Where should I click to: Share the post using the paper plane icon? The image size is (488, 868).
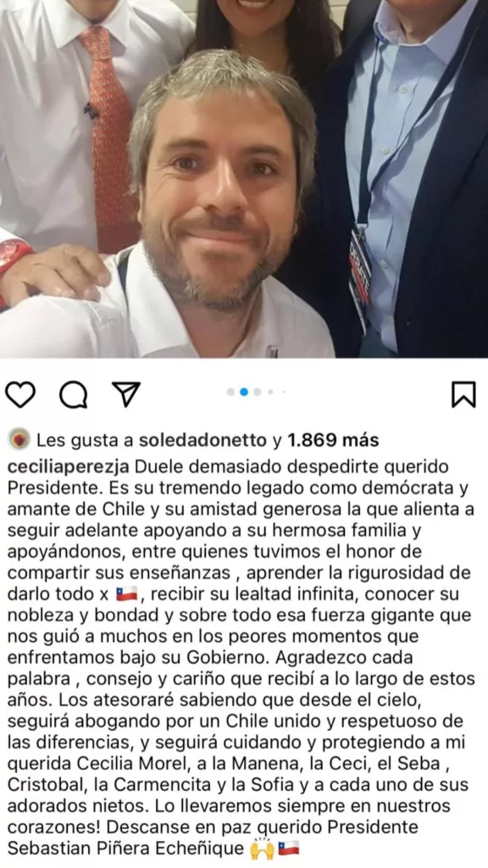coord(126,394)
